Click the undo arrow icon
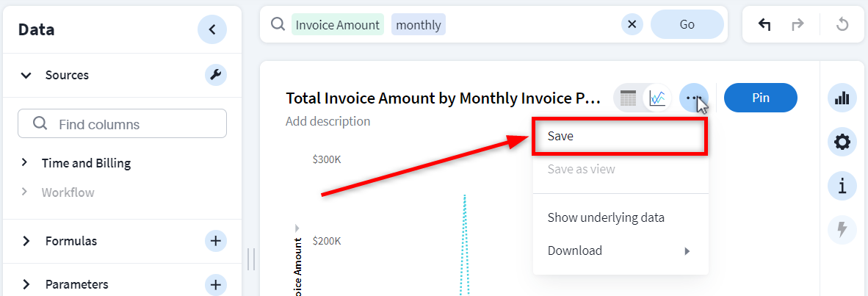This screenshot has height=296, width=868. click(x=764, y=24)
